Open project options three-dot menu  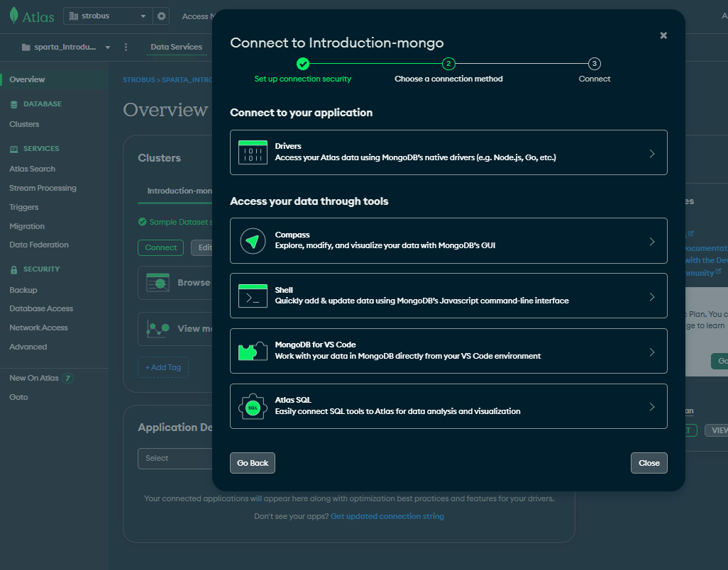point(126,47)
